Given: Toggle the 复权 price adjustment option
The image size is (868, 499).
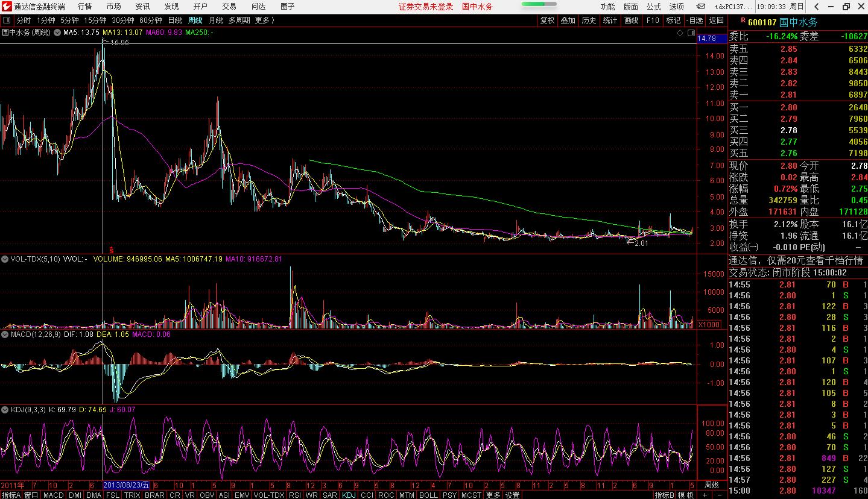Looking at the screenshot, I should [547, 20].
